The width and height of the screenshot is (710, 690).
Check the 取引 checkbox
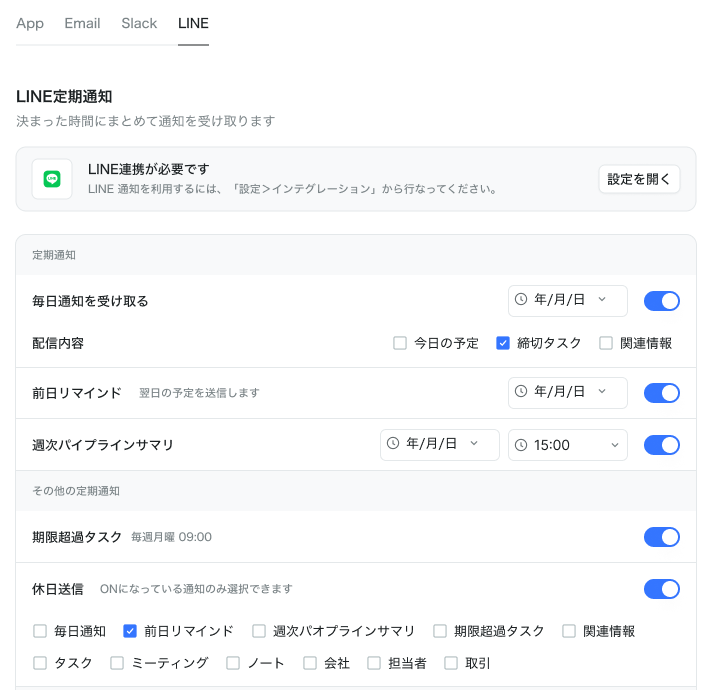tap(451, 663)
